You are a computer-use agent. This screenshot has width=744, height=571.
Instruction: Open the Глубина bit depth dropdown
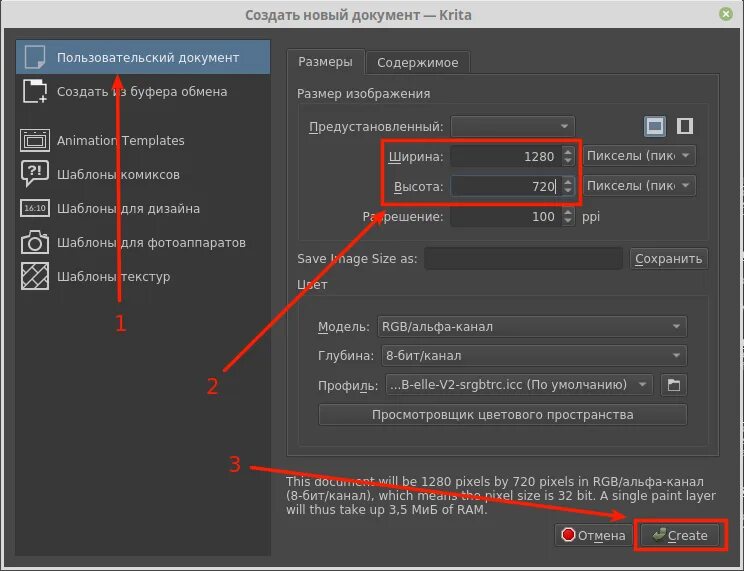click(x=534, y=356)
